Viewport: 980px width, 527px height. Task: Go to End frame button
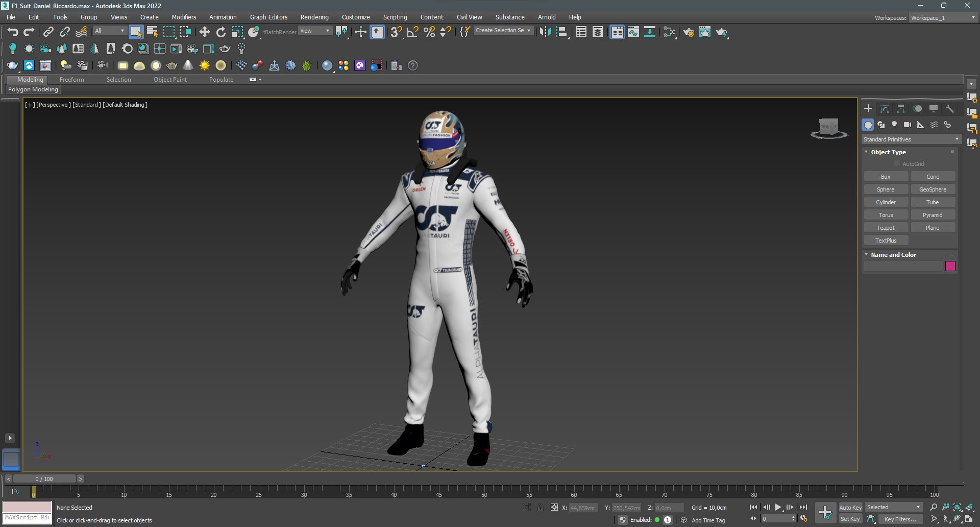(803, 507)
